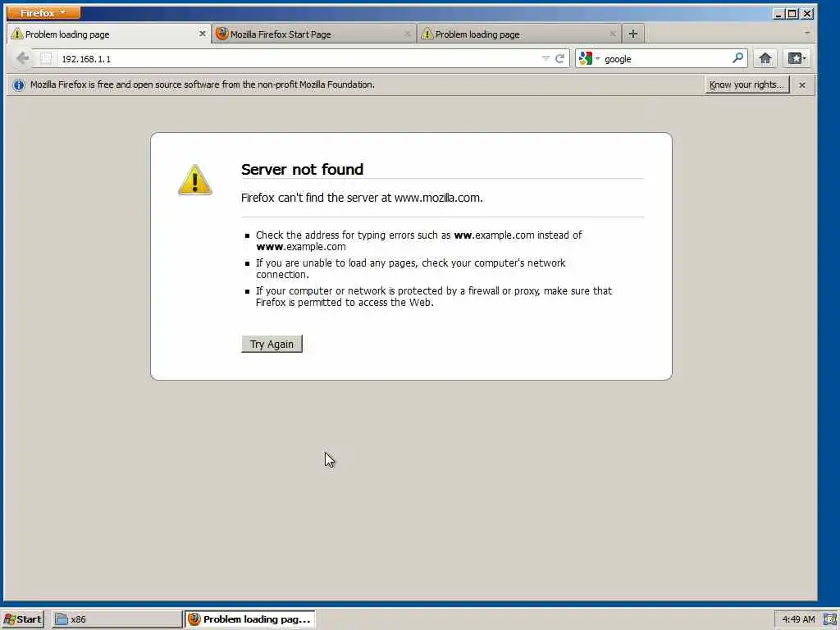This screenshot has height=630, width=840.
Task: Reload the current page
Action: tap(559, 59)
